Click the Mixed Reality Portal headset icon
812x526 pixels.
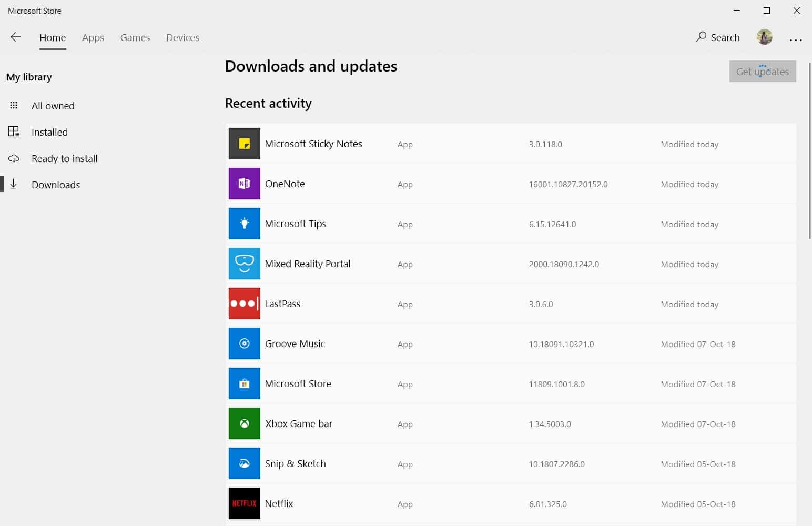click(244, 264)
